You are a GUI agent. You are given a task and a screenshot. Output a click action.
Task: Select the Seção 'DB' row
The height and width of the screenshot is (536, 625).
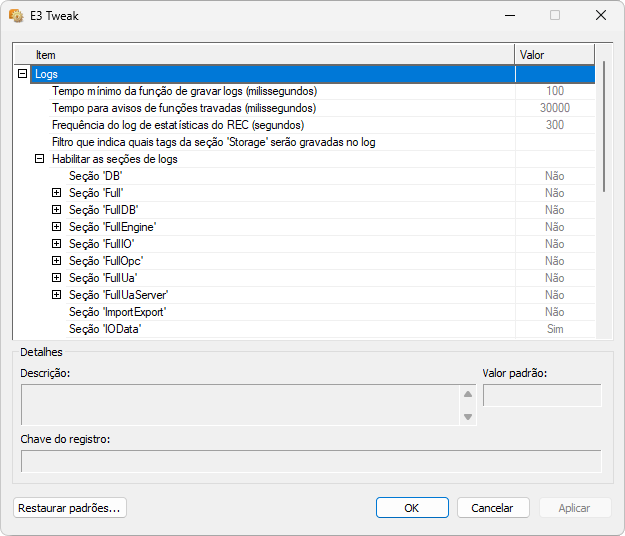[x=96, y=176]
